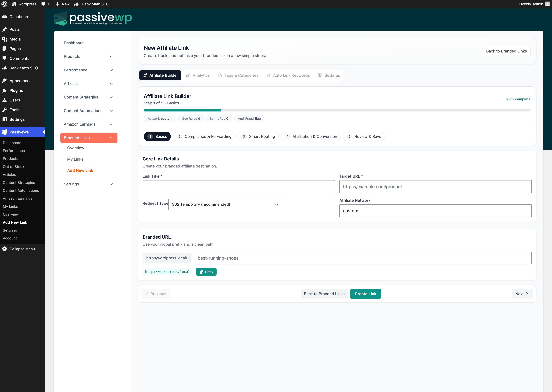552x392 pixels.
Task: Click the comments bubble icon in admin bar
Action: 44,4
